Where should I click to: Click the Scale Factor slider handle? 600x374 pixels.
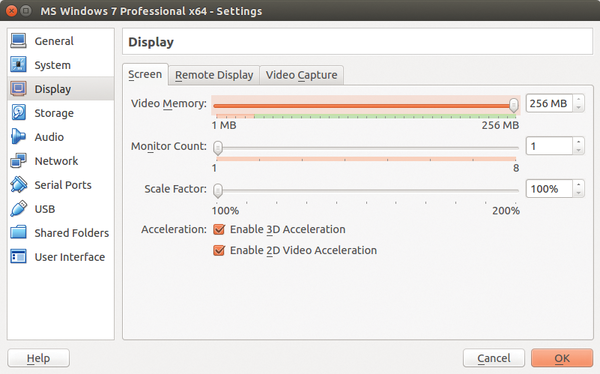[x=218, y=191]
